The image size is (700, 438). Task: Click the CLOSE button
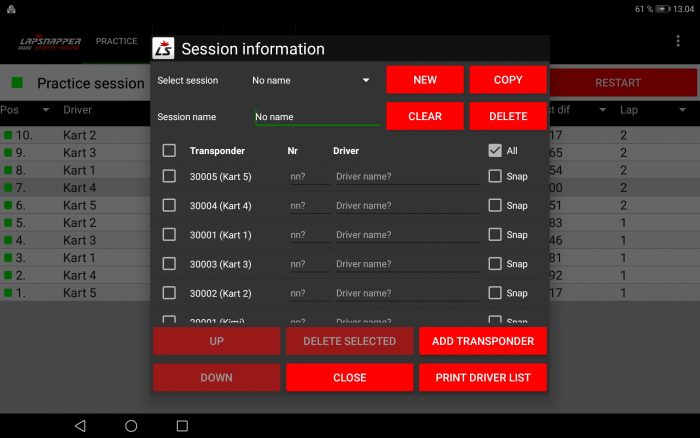tap(350, 378)
